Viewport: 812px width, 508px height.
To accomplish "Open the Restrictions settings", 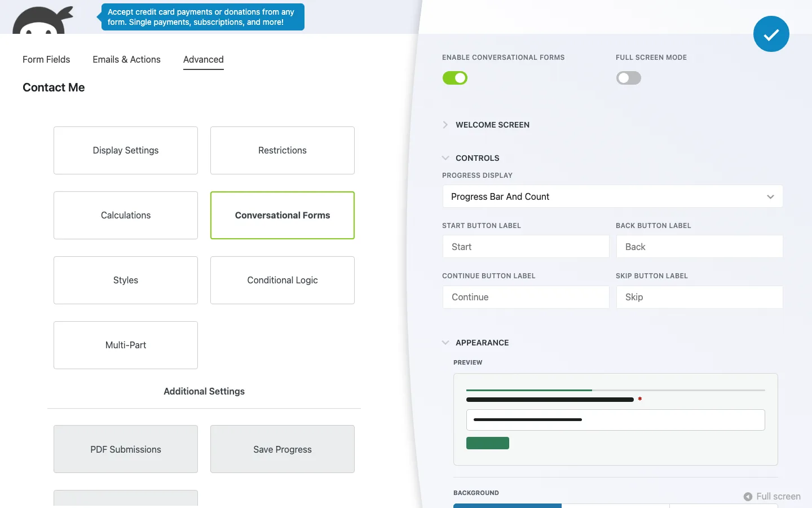I will 283,150.
